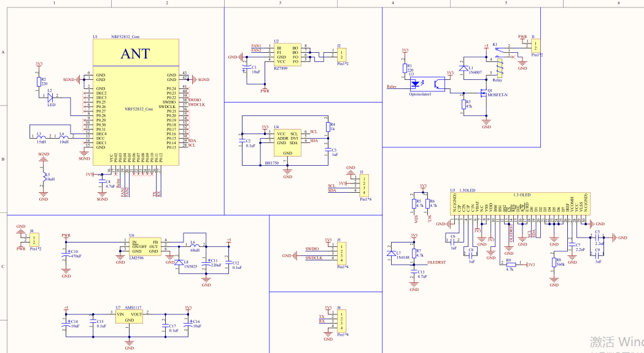Viewport: 644px width, 353px height.
Task: Select capacitor C1 10uF
Action: coord(246,67)
